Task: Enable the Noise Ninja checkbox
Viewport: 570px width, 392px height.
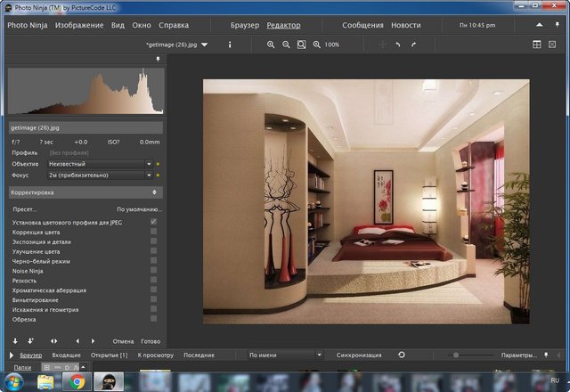Action: click(154, 271)
